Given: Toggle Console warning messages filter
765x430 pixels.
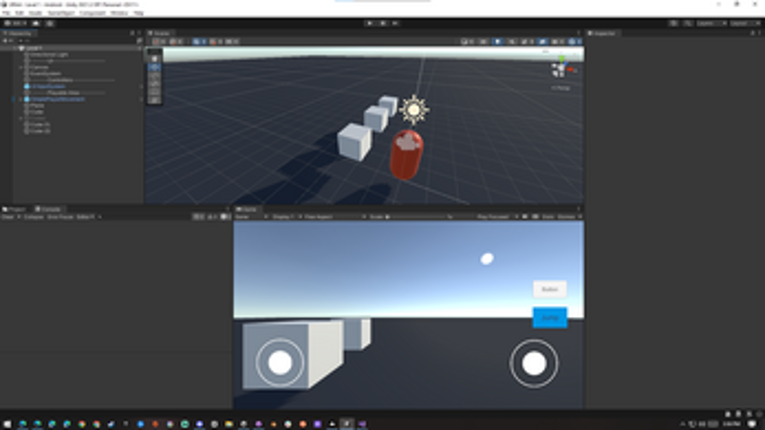Looking at the screenshot, I should 212,217.
